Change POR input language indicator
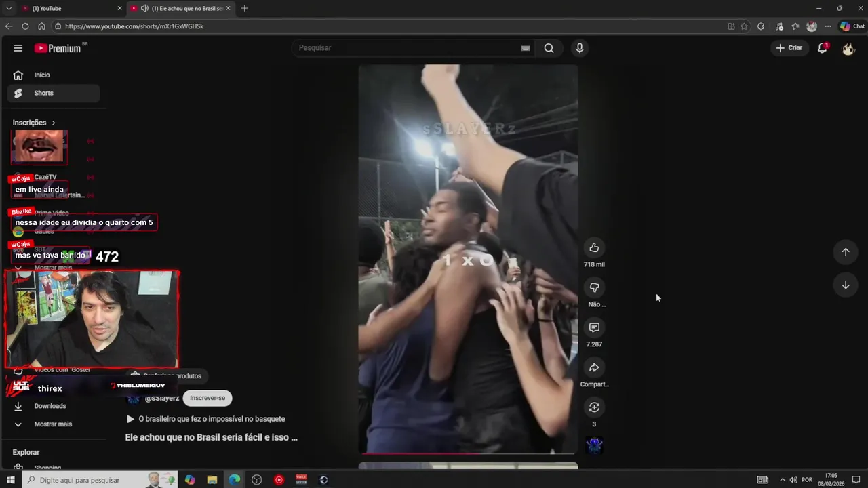 [807, 480]
